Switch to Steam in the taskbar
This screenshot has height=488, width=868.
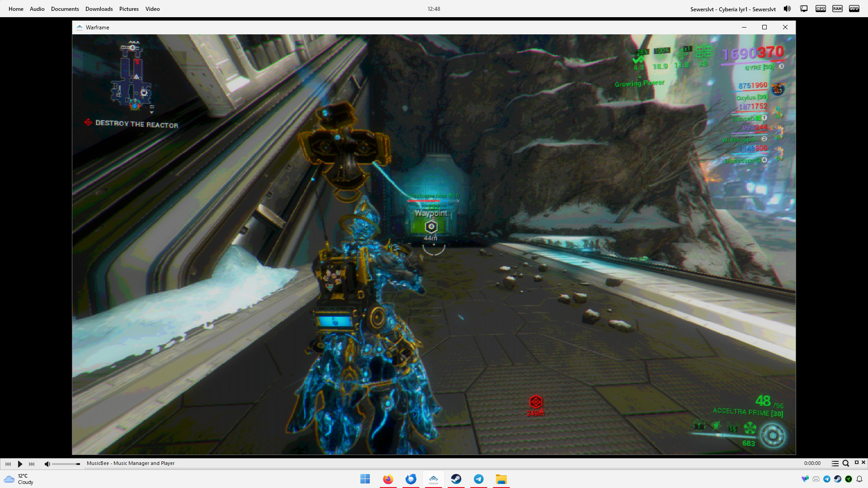coord(456,479)
